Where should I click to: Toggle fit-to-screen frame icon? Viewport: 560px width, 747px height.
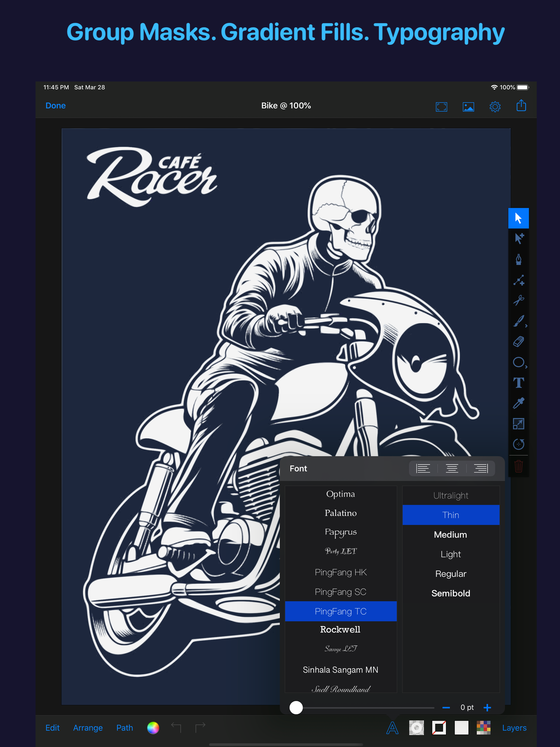pyautogui.click(x=441, y=107)
